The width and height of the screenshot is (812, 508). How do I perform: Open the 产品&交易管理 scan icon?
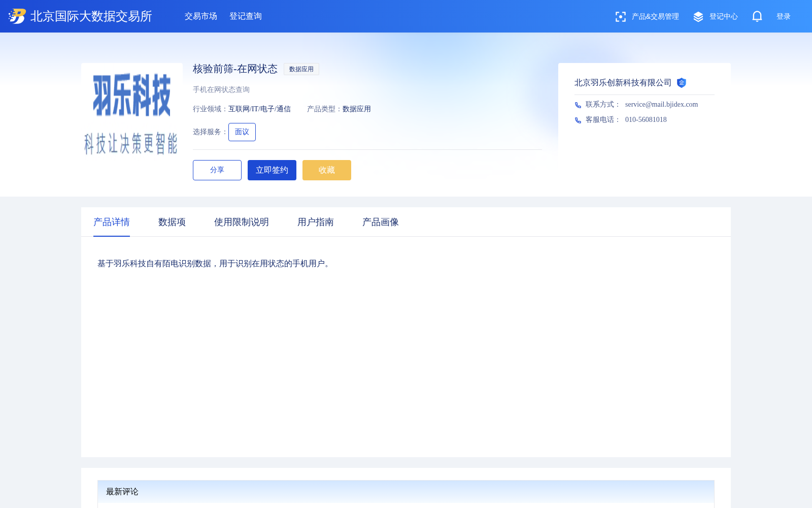click(x=620, y=17)
